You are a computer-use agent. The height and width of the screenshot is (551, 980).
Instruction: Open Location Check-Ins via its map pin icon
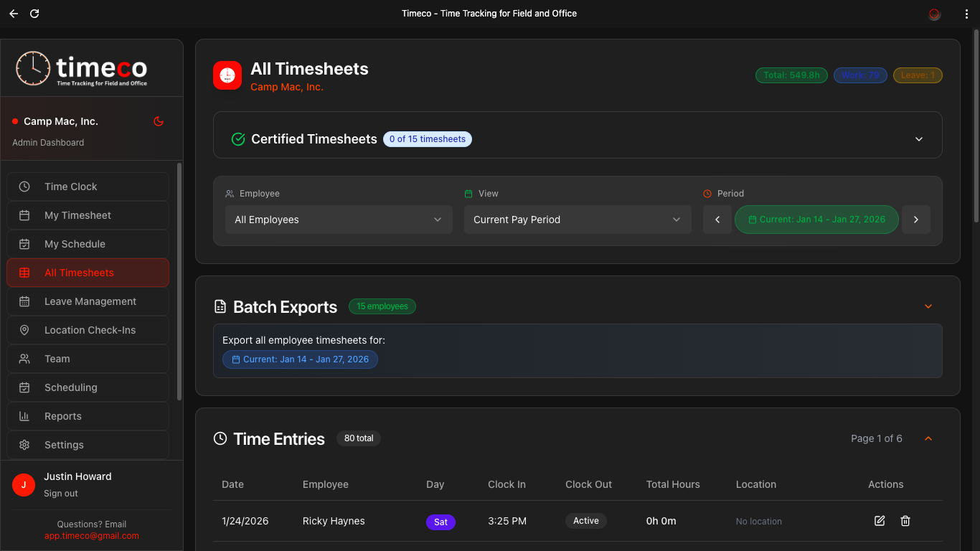click(24, 329)
